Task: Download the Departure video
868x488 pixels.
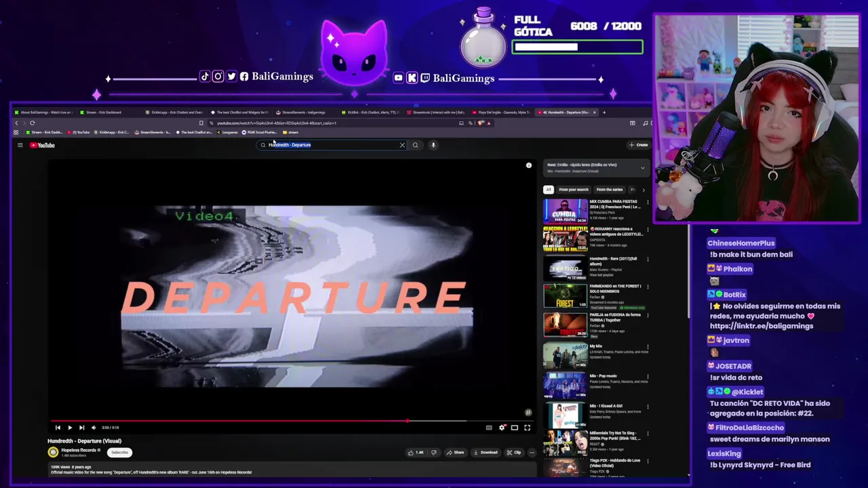Action: pyautogui.click(x=486, y=452)
